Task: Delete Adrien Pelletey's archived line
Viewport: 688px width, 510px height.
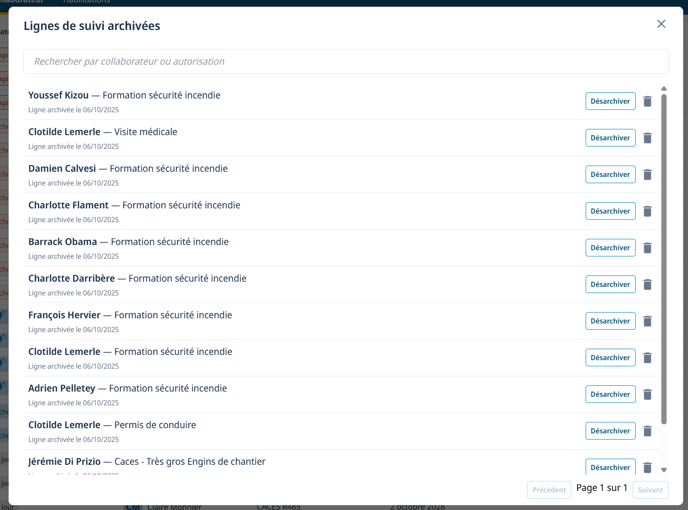Action: click(x=647, y=394)
